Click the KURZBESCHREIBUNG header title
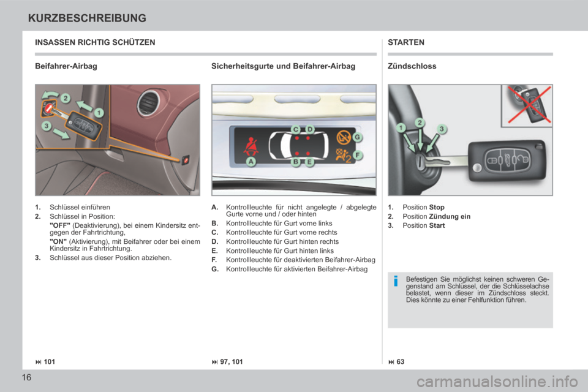 click(87, 18)
